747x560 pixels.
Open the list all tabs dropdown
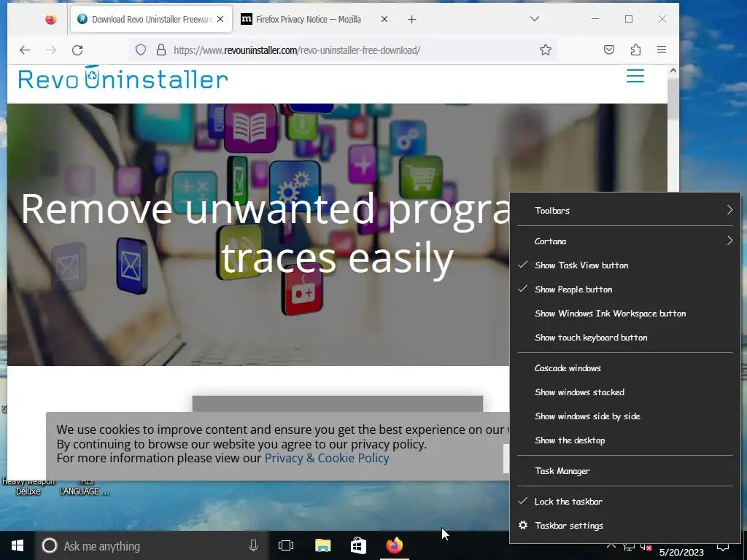[535, 19]
